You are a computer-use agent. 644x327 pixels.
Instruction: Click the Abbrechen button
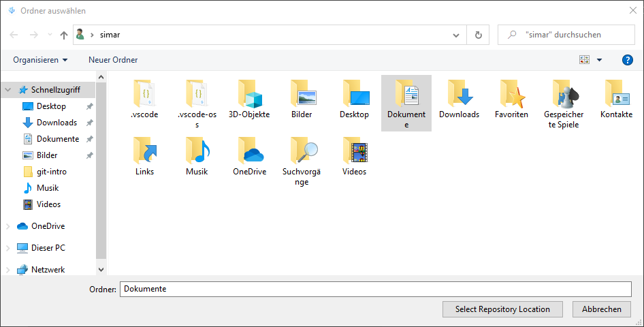[601, 309]
